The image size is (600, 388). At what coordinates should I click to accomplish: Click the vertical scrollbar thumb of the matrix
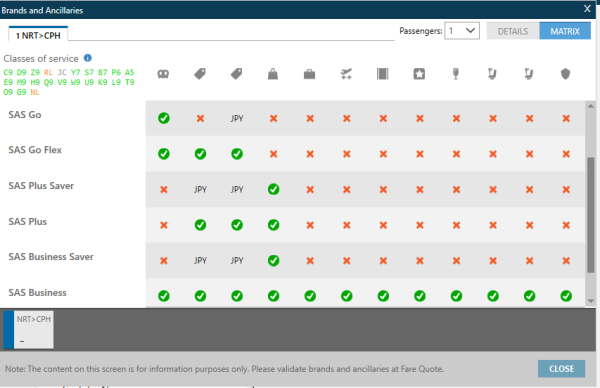[590, 215]
